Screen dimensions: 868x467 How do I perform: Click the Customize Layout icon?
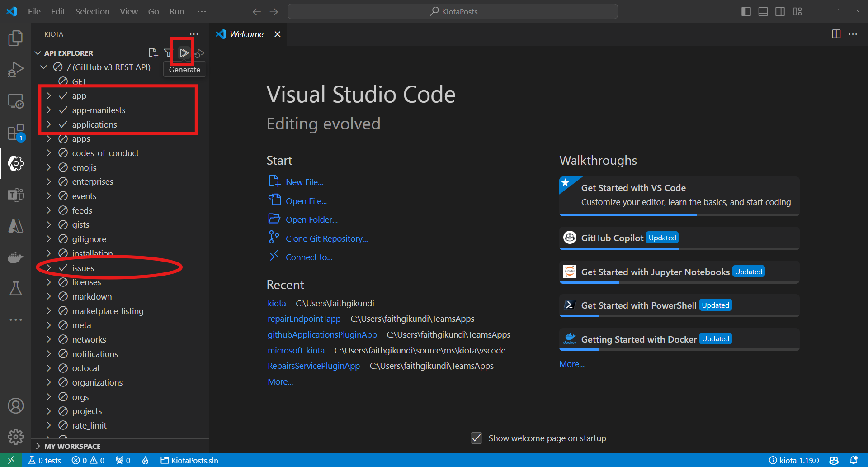tap(797, 11)
